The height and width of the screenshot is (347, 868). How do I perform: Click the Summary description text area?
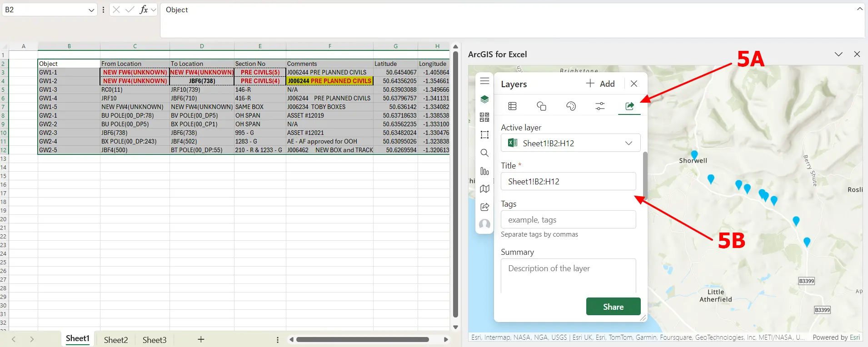coord(569,276)
